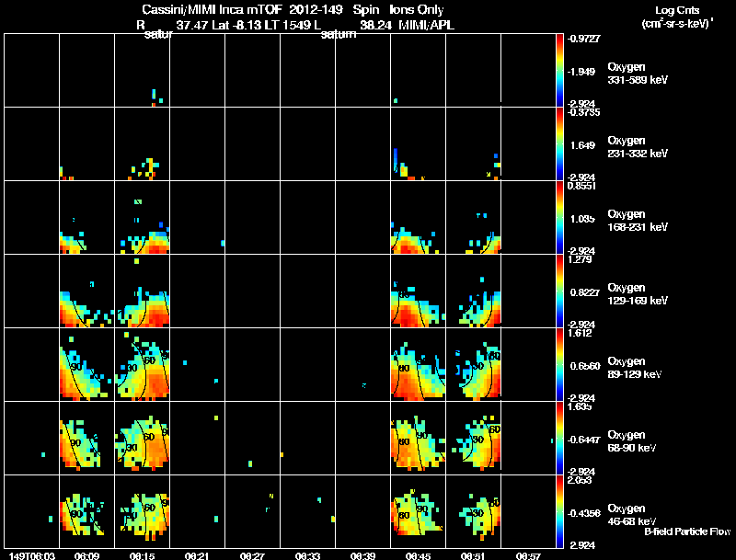Click the '06:09' time axis label
736x560 pixels.
tap(86, 556)
